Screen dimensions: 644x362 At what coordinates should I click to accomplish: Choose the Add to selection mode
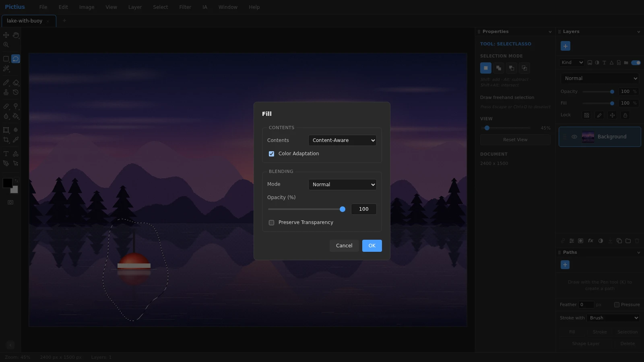pyautogui.click(x=499, y=68)
